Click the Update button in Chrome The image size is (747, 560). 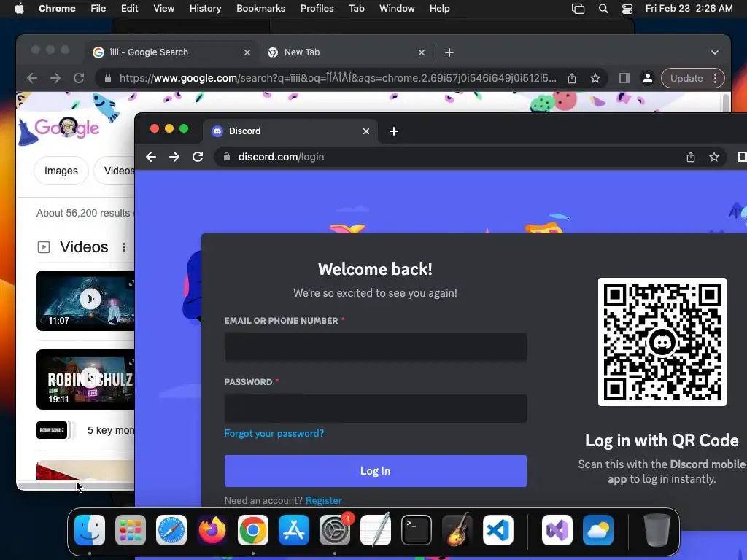[686, 78]
